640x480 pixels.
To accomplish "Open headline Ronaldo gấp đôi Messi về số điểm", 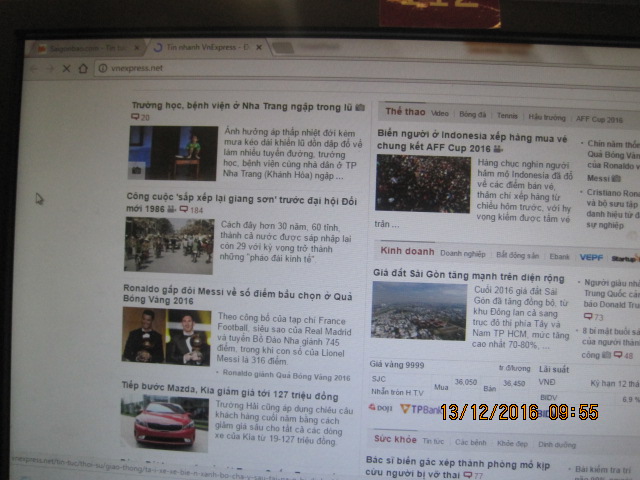I will coord(237,295).
